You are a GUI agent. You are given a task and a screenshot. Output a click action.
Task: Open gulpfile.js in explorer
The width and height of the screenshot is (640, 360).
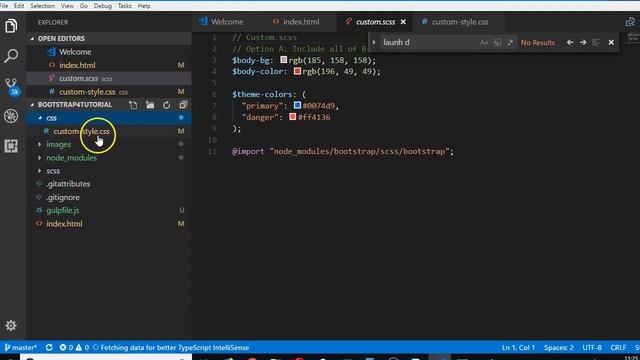[x=108, y=210]
